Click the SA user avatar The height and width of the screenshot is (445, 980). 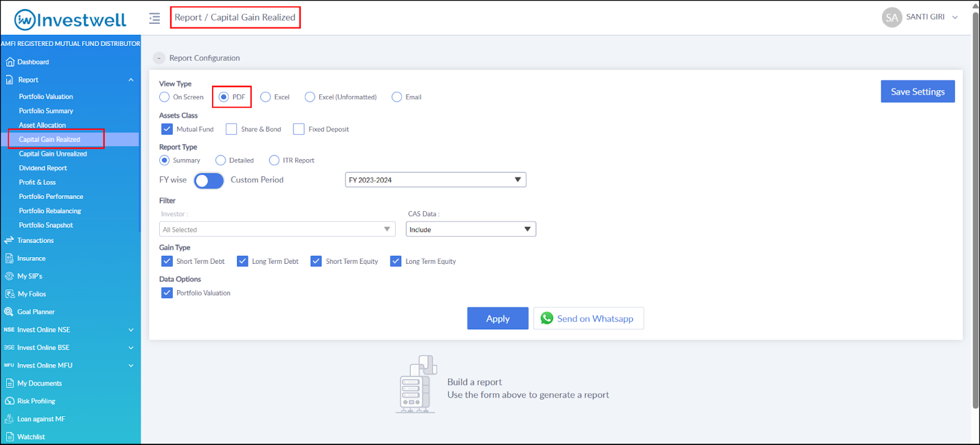[892, 17]
